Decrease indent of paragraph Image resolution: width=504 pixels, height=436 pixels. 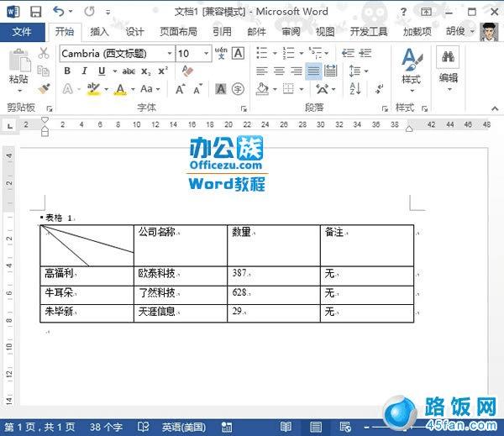348,53
